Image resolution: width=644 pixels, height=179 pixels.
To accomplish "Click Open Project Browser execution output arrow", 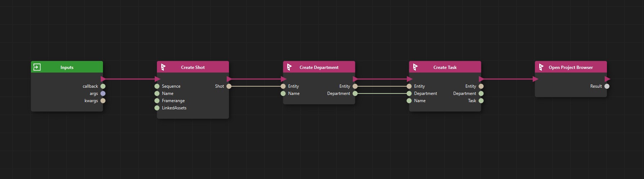I will coord(607,79).
